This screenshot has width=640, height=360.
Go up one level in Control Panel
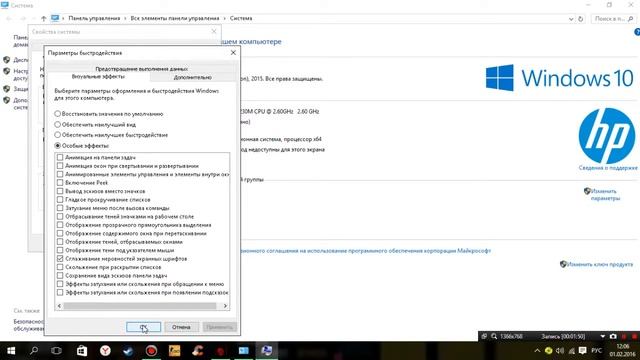coord(44,18)
